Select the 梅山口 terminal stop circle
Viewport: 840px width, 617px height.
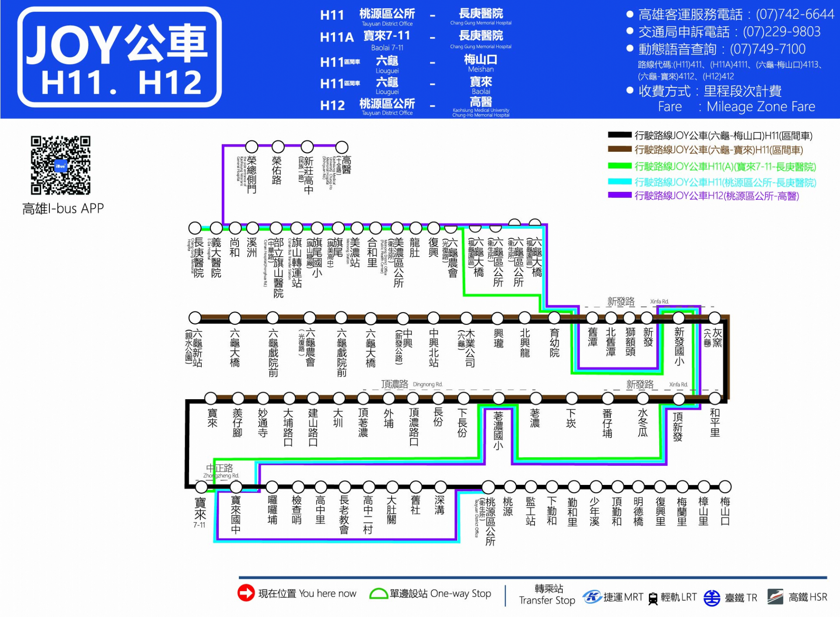pyautogui.click(x=725, y=486)
